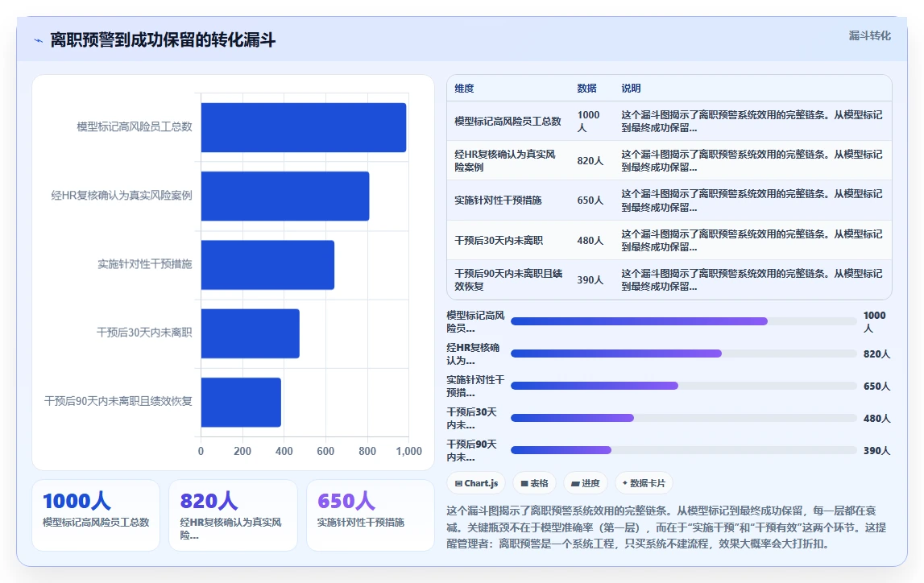
Task: Open the 1000人 data card
Action: [x=96, y=515]
